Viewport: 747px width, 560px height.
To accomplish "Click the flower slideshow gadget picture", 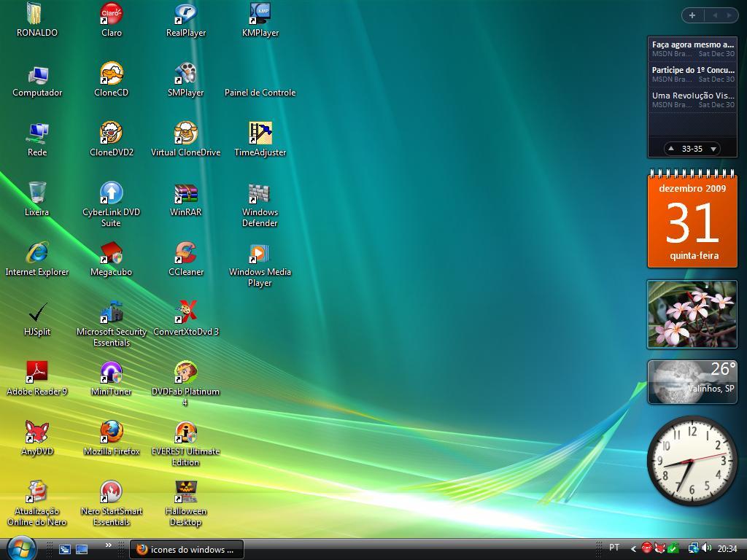I will [x=692, y=314].
